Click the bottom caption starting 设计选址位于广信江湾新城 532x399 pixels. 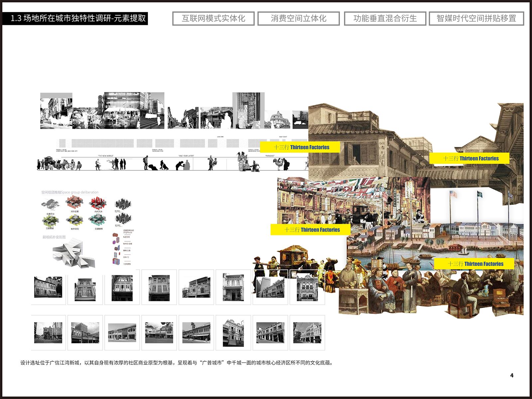pos(177,363)
